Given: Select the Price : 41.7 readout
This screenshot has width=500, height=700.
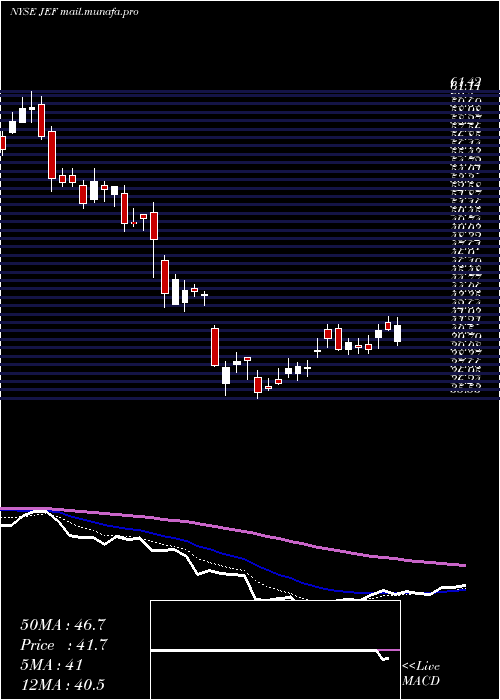Looking at the screenshot, I should [x=65, y=645].
